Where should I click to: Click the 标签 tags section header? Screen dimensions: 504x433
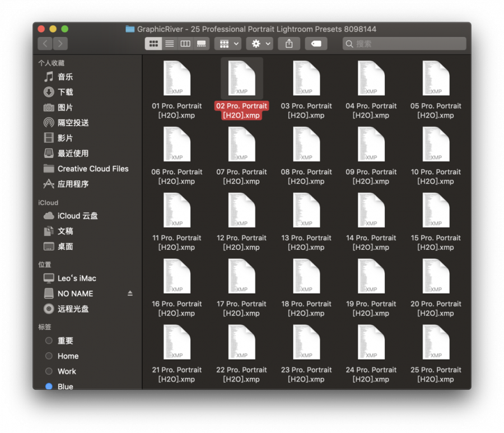(45, 327)
